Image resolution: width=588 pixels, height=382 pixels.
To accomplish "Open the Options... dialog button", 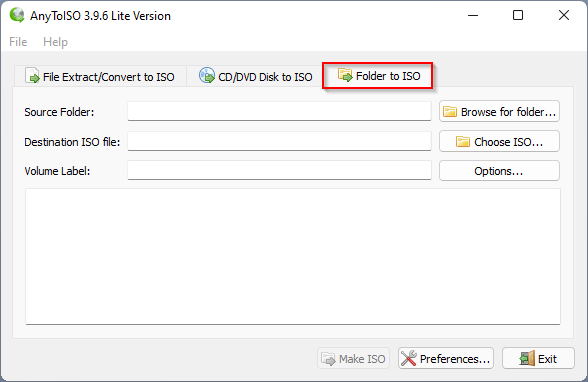I will pos(499,171).
